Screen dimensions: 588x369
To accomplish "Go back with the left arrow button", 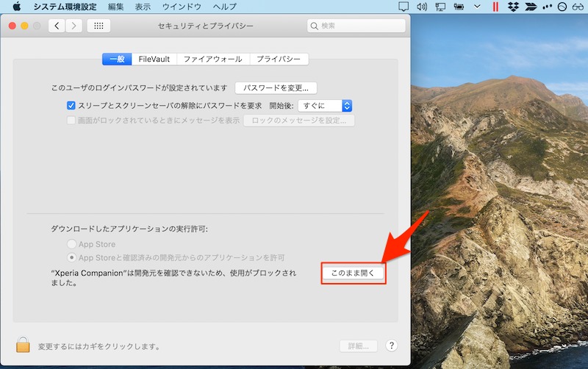I will (57, 26).
